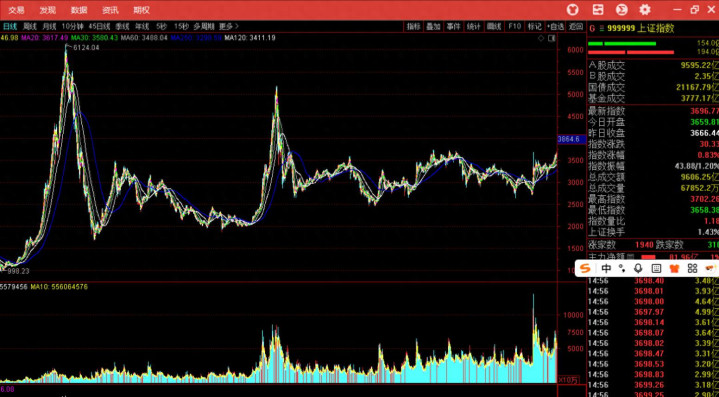This screenshot has height=397, width=719.
Task: Open the 多周期 period selector
Action: (x=204, y=27)
